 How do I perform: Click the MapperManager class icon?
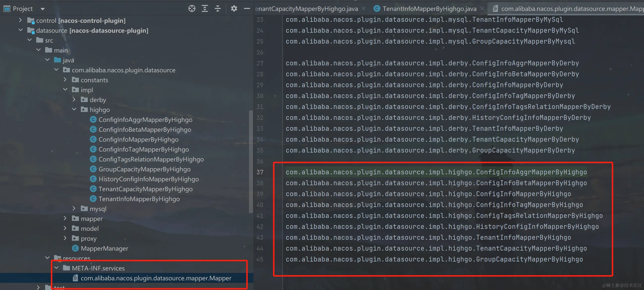[75, 248]
